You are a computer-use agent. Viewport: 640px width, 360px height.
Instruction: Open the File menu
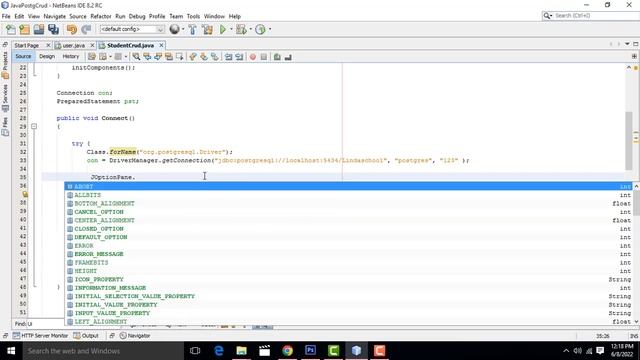6,16
